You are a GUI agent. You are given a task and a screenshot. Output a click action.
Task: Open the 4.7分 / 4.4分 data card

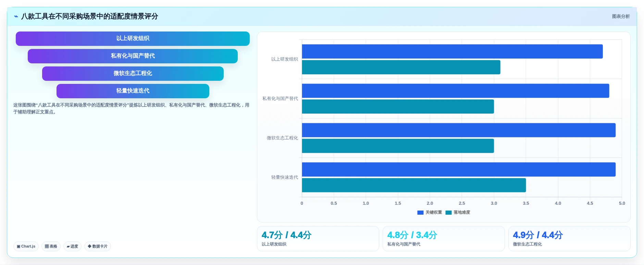(318, 239)
